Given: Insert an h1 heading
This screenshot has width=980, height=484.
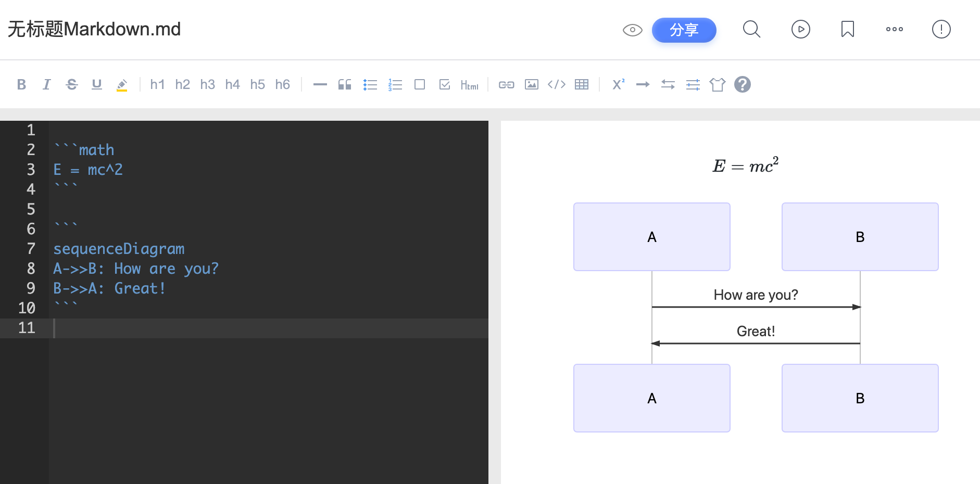Looking at the screenshot, I should (x=157, y=84).
